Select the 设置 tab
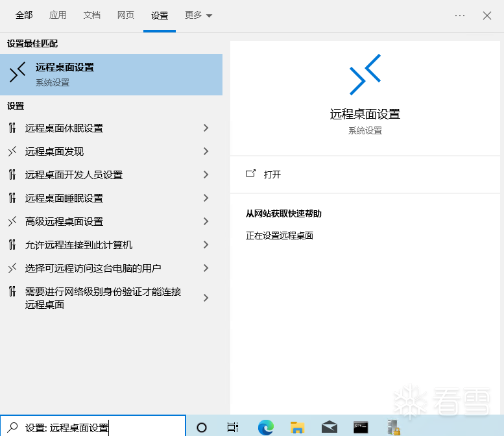504x436 pixels. [160, 16]
